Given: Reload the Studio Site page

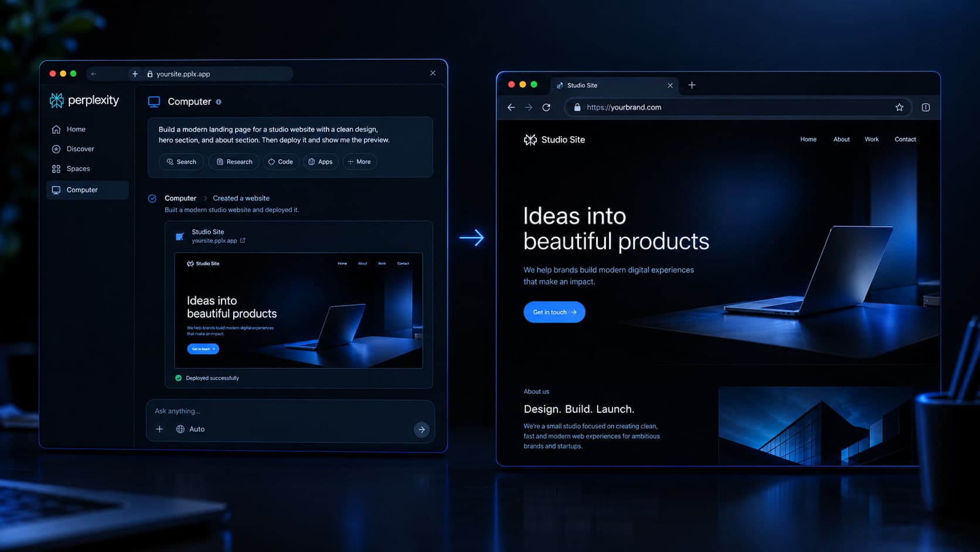Looking at the screenshot, I should (x=546, y=107).
